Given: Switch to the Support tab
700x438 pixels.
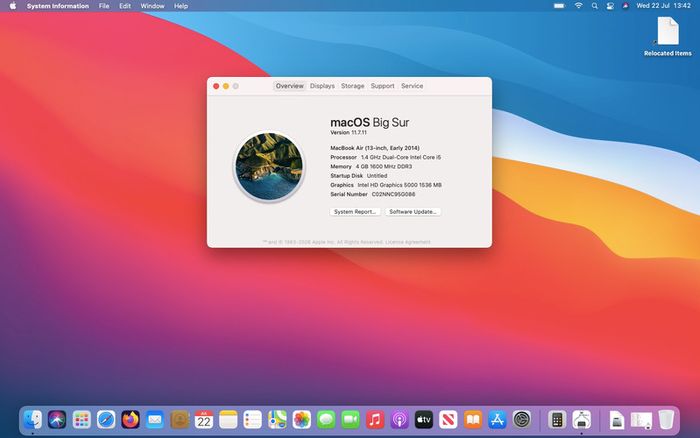Looking at the screenshot, I should coord(382,86).
